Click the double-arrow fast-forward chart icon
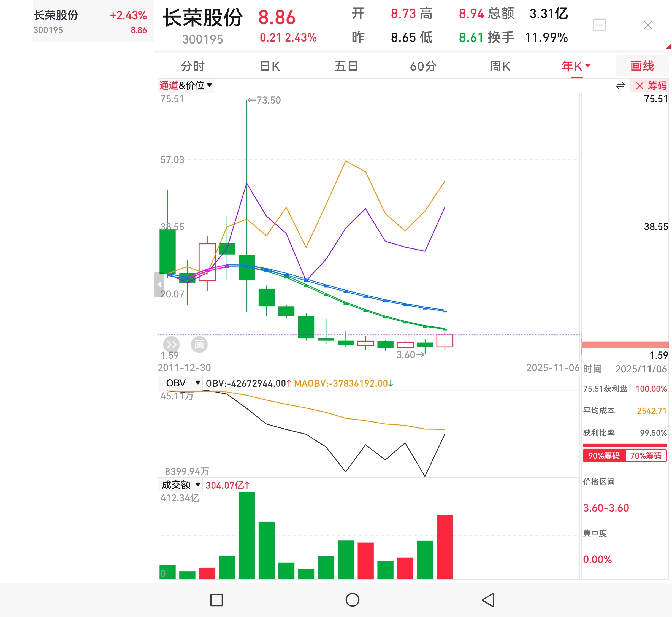672x617 pixels. (x=171, y=344)
